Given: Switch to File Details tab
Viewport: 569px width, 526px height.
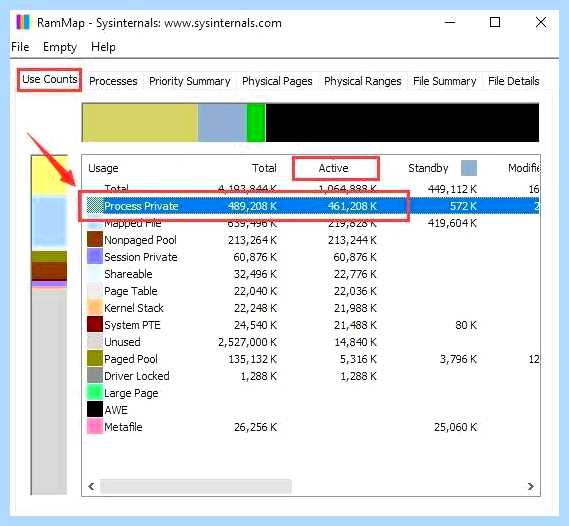Looking at the screenshot, I should click(513, 81).
